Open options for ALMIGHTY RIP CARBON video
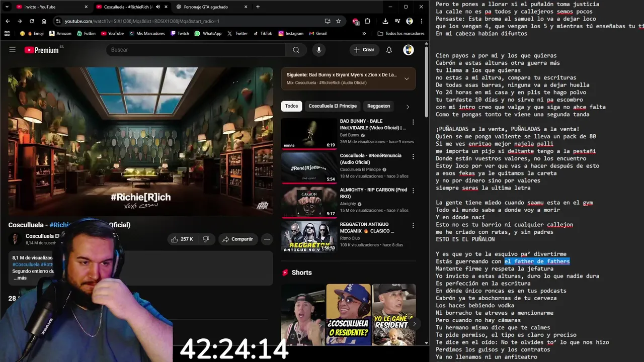 tap(413, 192)
